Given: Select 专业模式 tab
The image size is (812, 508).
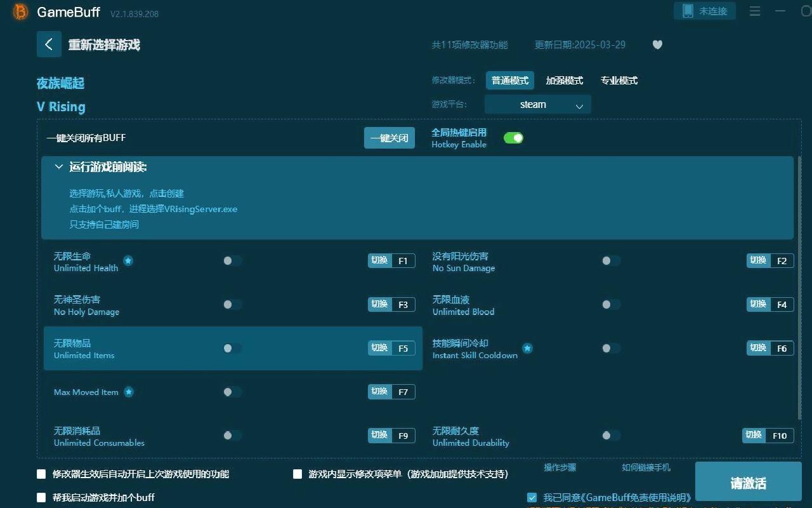Looking at the screenshot, I should coord(619,81).
